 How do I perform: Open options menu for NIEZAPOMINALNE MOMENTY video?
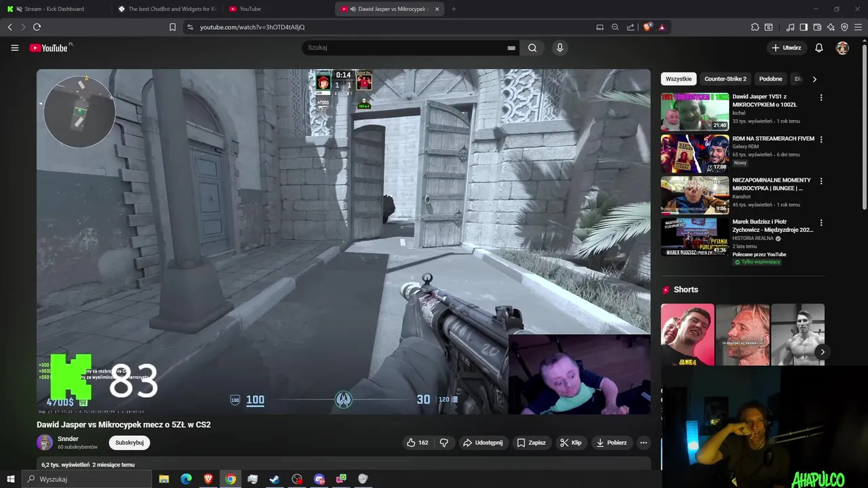click(821, 181)
